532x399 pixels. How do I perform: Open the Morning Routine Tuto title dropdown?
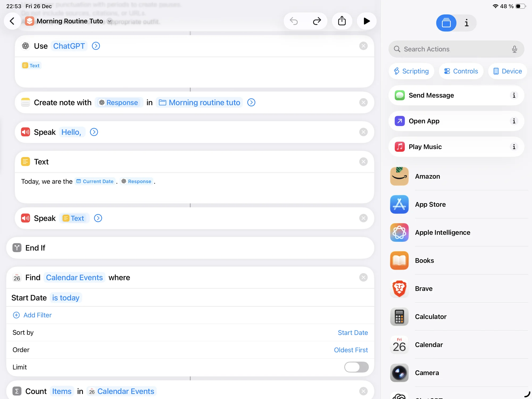(x=109, y=21)
